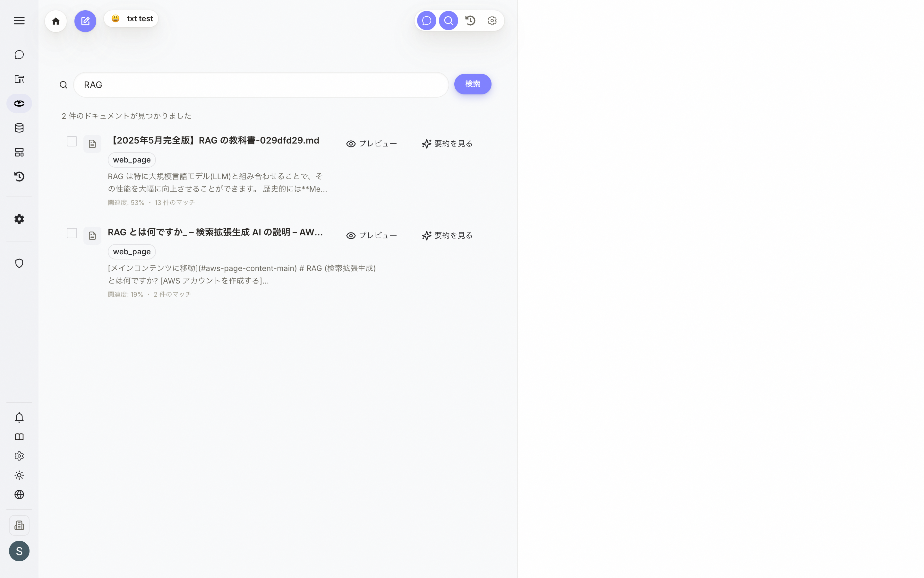Click file icon of RAG の教科書 result

pos(92,144)
